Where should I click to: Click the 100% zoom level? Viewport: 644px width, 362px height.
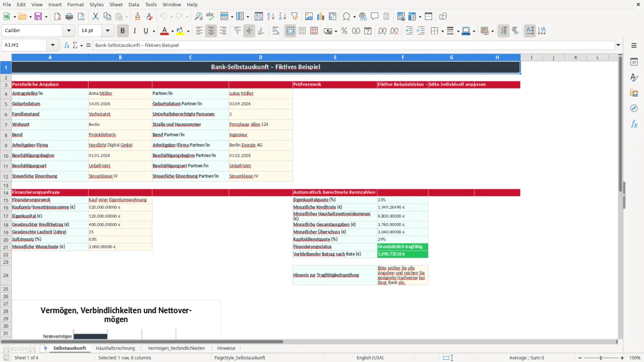pos(635,358)
